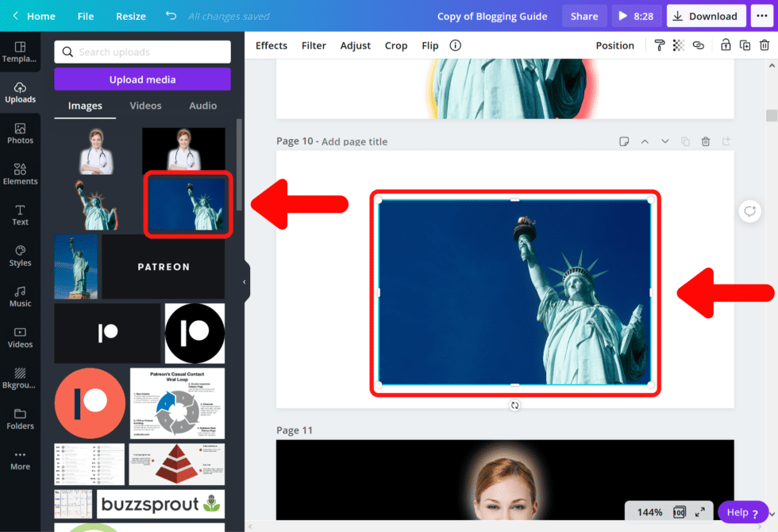Switch to the Audio tab
The image size is (778, 532).
[203, 106]
